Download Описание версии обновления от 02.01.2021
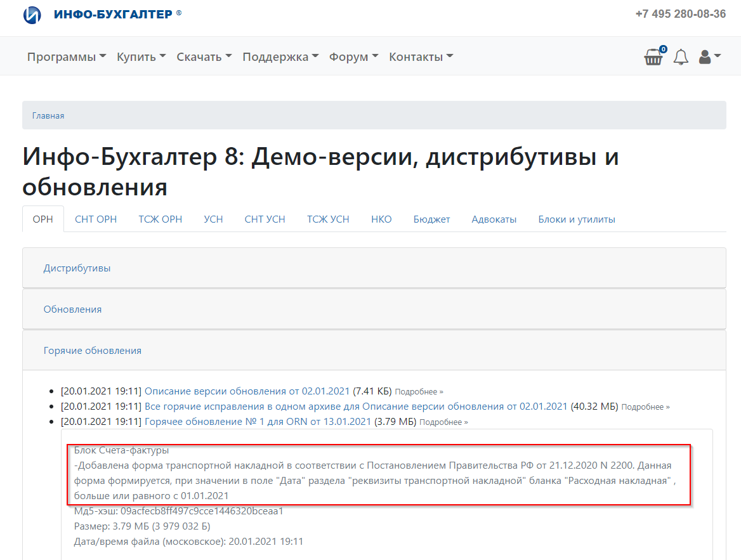This screenshot has width=741, height=560. pyautogui.click(x=247, y=391)
